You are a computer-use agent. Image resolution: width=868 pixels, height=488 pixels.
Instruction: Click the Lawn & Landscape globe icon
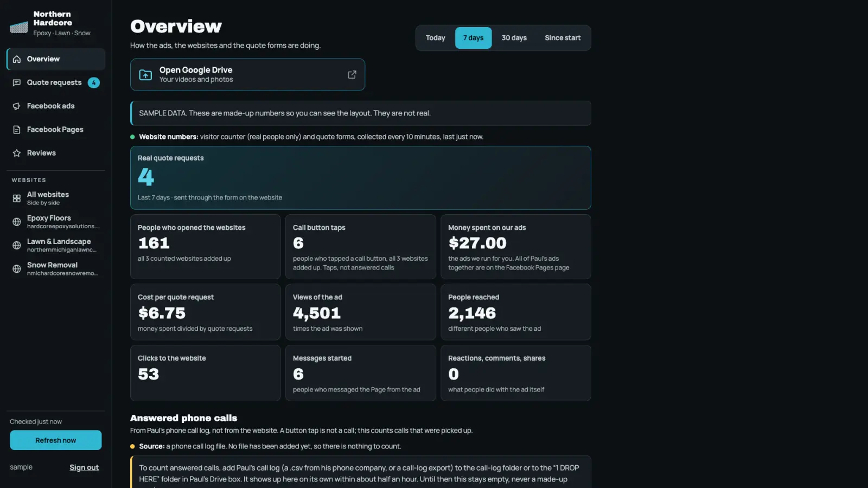coord(17,246)
